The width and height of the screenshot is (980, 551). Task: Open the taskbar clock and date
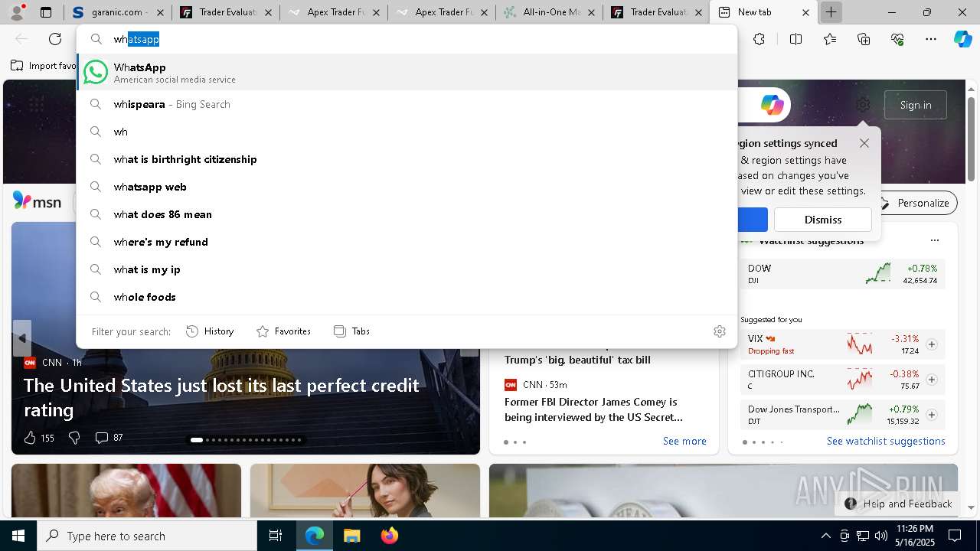point(914,536)
